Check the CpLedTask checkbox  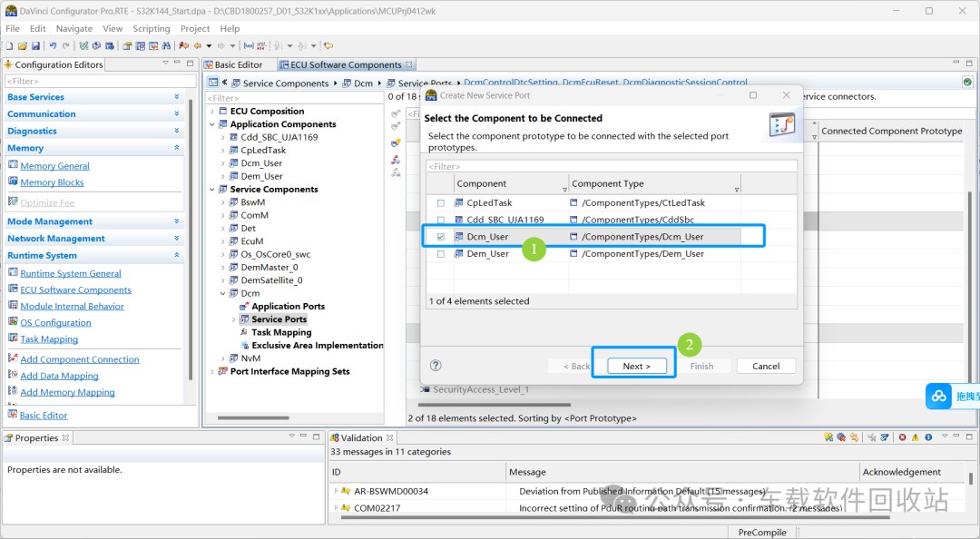point(441,203)
